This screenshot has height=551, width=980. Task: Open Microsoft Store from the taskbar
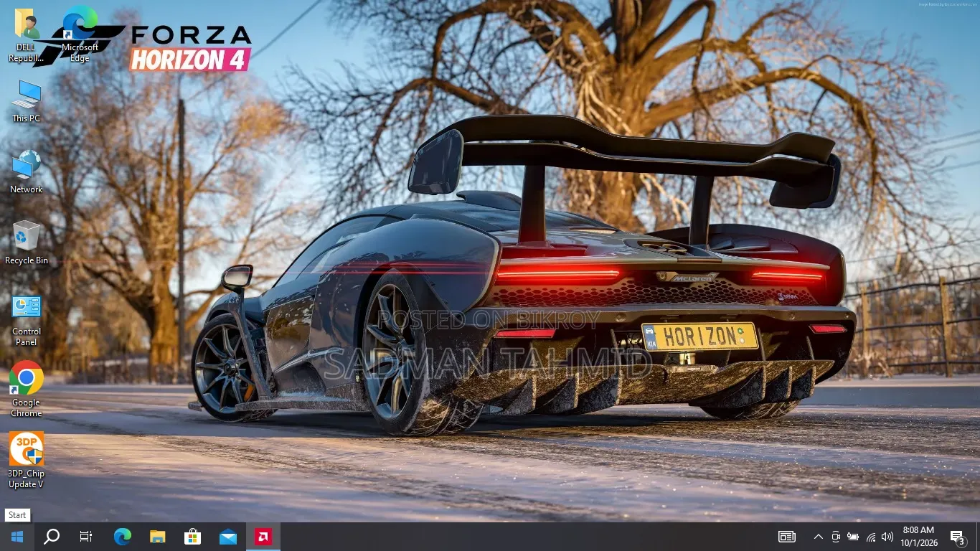[193, 537]
